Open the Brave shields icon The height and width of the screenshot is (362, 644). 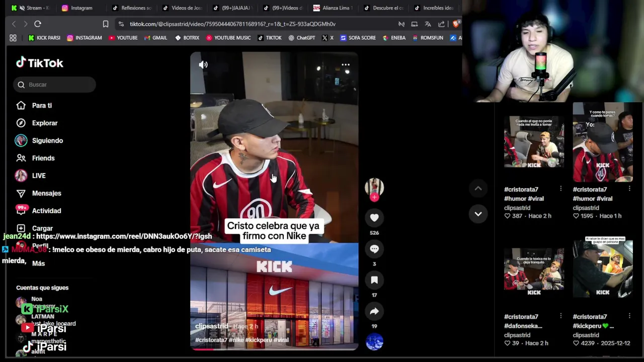point(455,24)
